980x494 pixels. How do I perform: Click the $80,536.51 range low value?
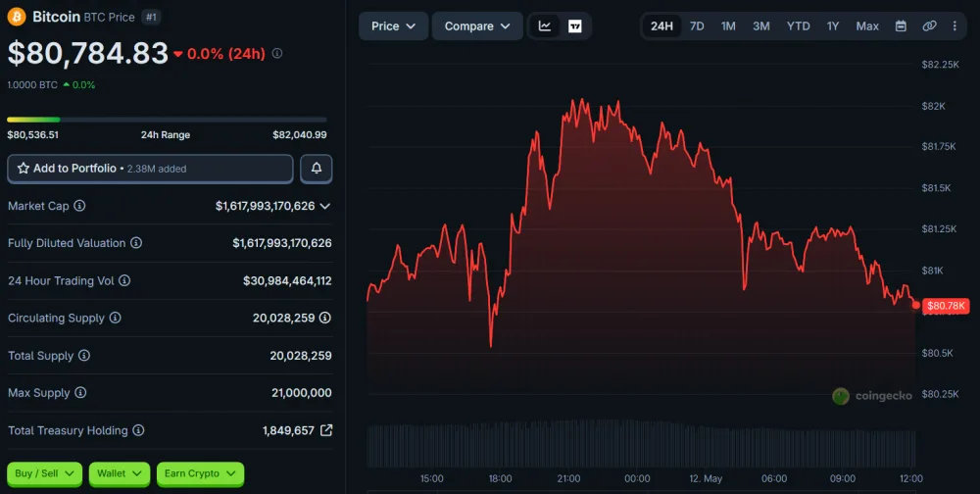[x=33, y=134]
